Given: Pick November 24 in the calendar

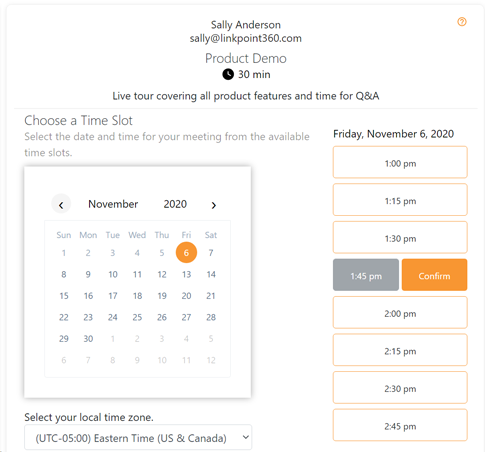Looking at the screenshot, I should (113, 317).
